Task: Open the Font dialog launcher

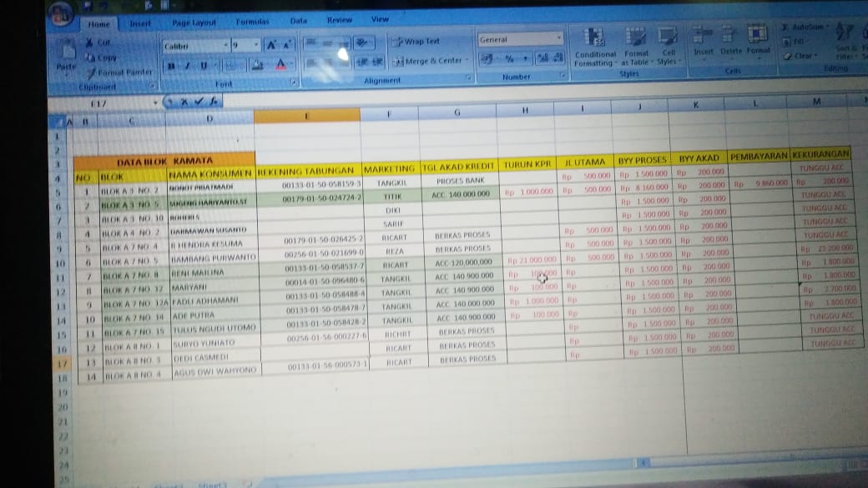Action: 294,83
